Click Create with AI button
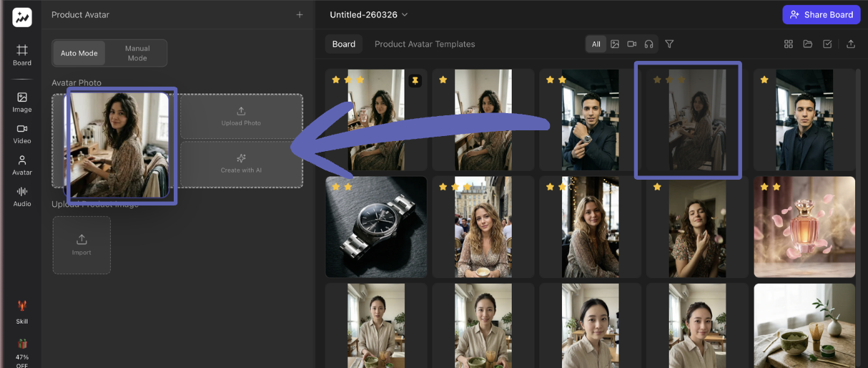 click(241, 163)
